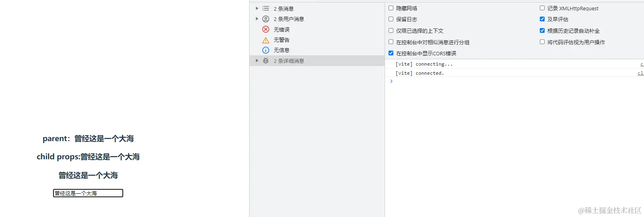Image resolution: width=644 pixels, height=217 pixels.
Task: Click the yellow no-warnings triangle icon
Action: [266, 40]
